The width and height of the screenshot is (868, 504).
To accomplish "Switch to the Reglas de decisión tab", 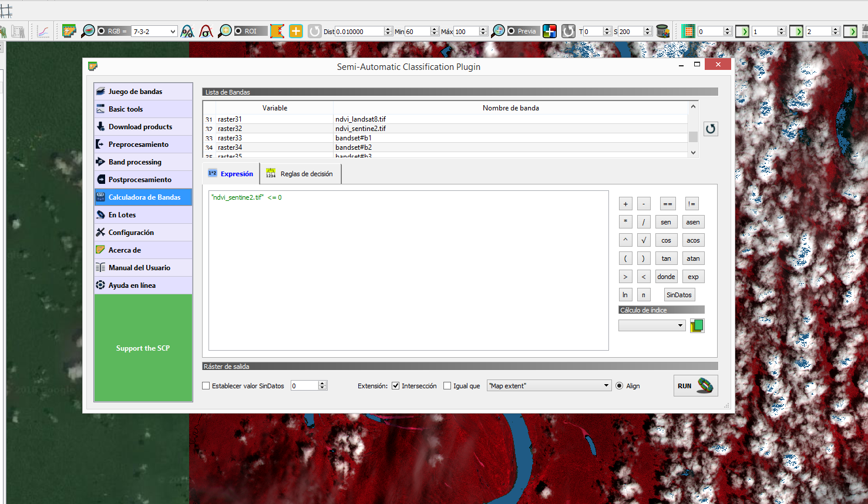I will coord(300,173).
